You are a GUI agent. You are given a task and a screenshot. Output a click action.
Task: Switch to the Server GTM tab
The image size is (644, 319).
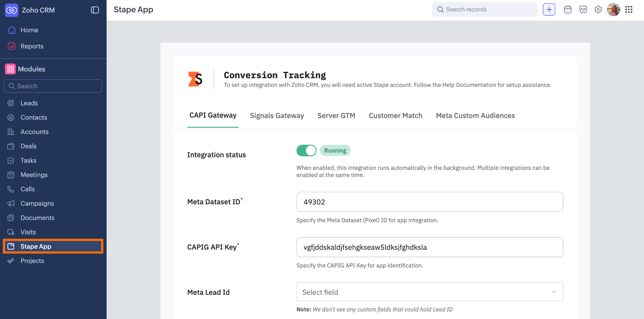tap(336, 116)
